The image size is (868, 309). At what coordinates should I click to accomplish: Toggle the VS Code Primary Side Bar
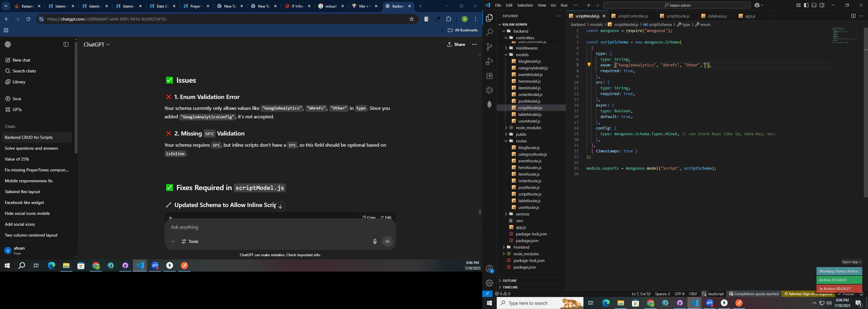806,5
